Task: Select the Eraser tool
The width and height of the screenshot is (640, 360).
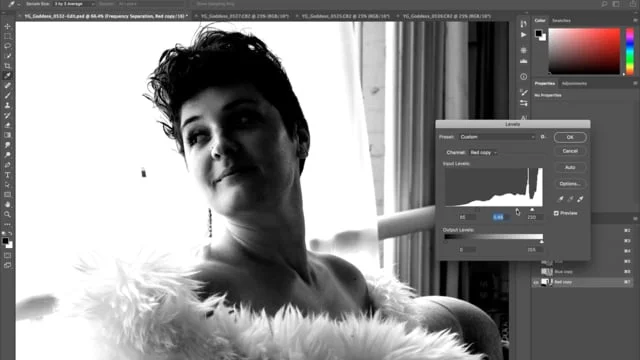Action: pyautogui.click(x=7, y=125)
